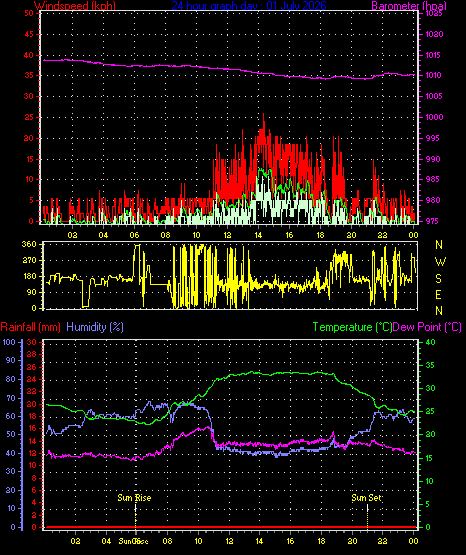Click 1010 on the Barometer axis

tap(433, 75)
